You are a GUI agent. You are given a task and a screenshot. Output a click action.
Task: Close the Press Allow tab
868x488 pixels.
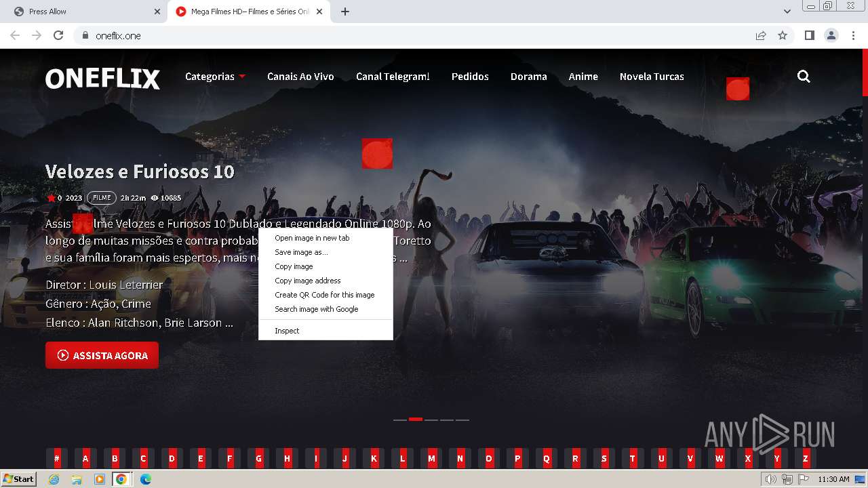point(157,12)
